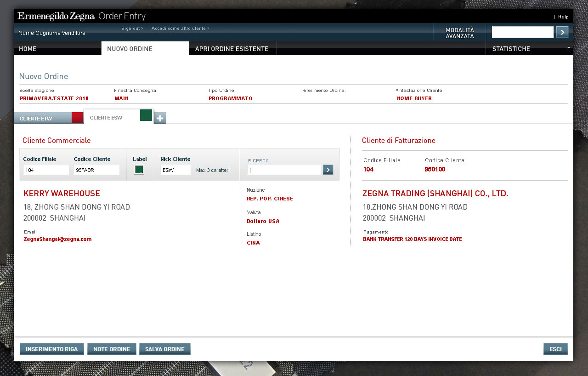The image size is (588, 376).
Task: Click the INSERIMENTO RIGA button
Action: pyautogui.click(x=52, y=349)
